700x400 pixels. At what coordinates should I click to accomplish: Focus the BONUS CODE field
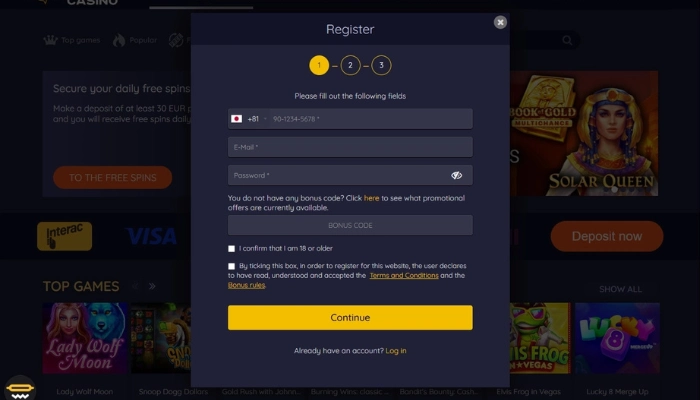point(350,225)
